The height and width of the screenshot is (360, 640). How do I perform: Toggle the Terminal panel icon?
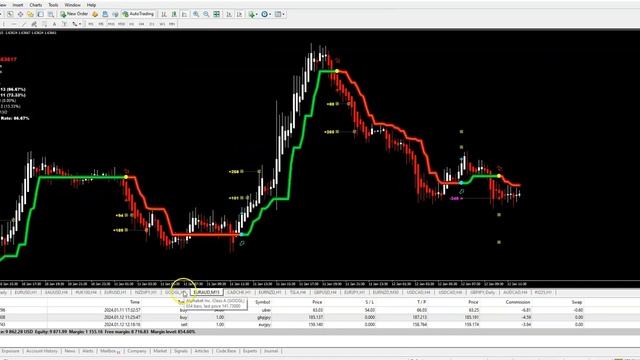tap(40, 14)
